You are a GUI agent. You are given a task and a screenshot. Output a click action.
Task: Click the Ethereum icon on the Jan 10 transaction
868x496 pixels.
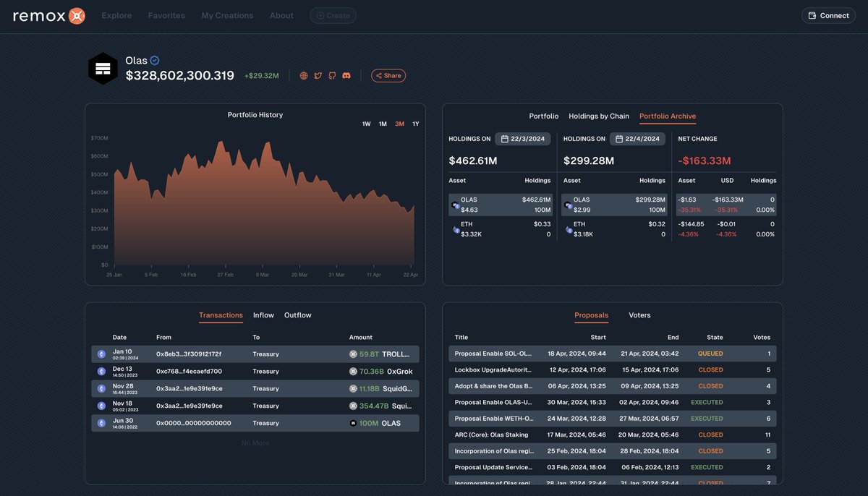(x=101, y=354)
